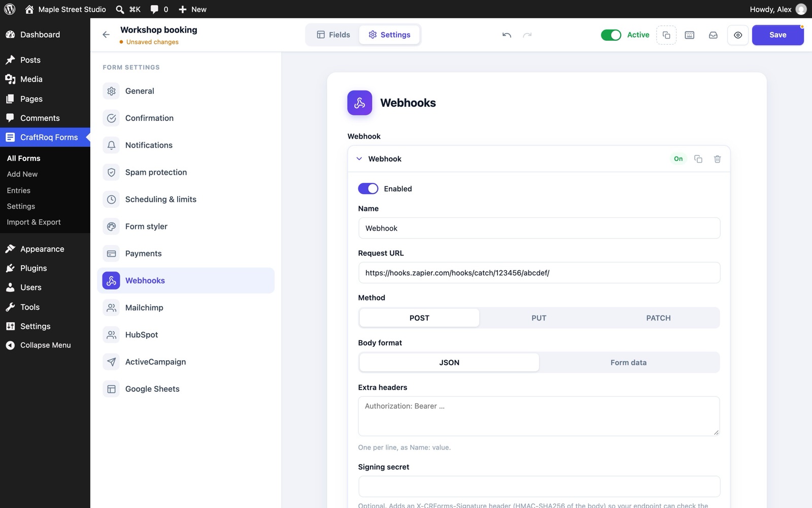The height and width of the screenshot is (508, 812).
Task: Toggle the webhook Enabled switch
Action: [368, 188]
